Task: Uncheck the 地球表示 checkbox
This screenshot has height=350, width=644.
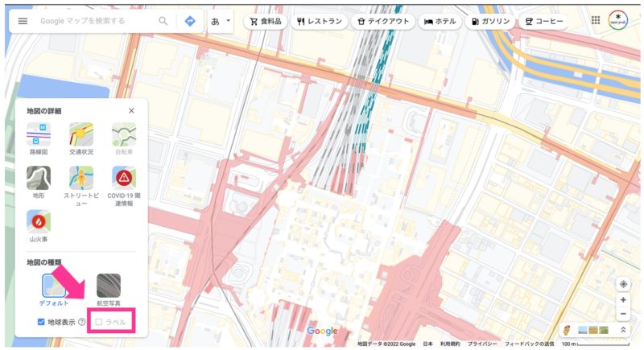Action: pos(42,322)
